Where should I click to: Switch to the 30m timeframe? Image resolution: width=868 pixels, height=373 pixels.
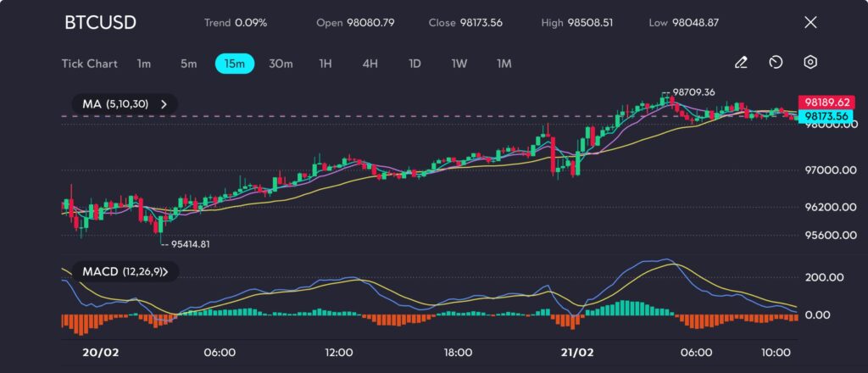281,64
